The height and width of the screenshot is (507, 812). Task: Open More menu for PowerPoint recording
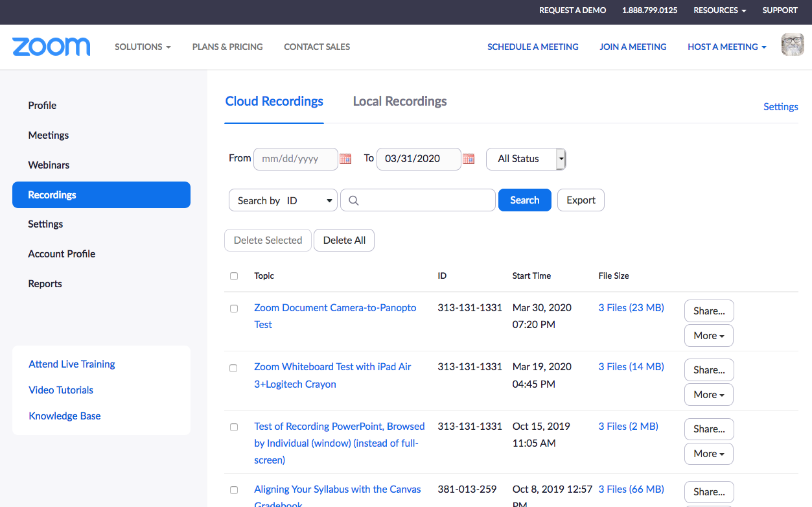point(709,454)
